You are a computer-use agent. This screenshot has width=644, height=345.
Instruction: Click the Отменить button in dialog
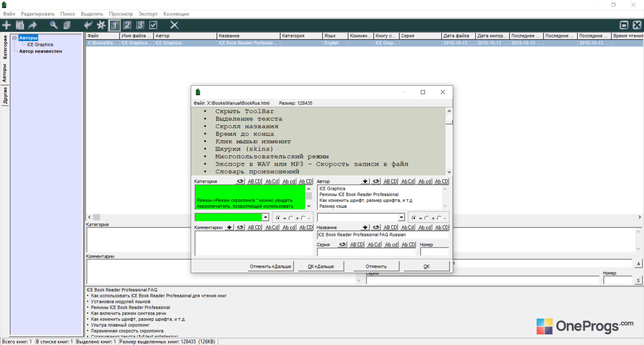376,266
